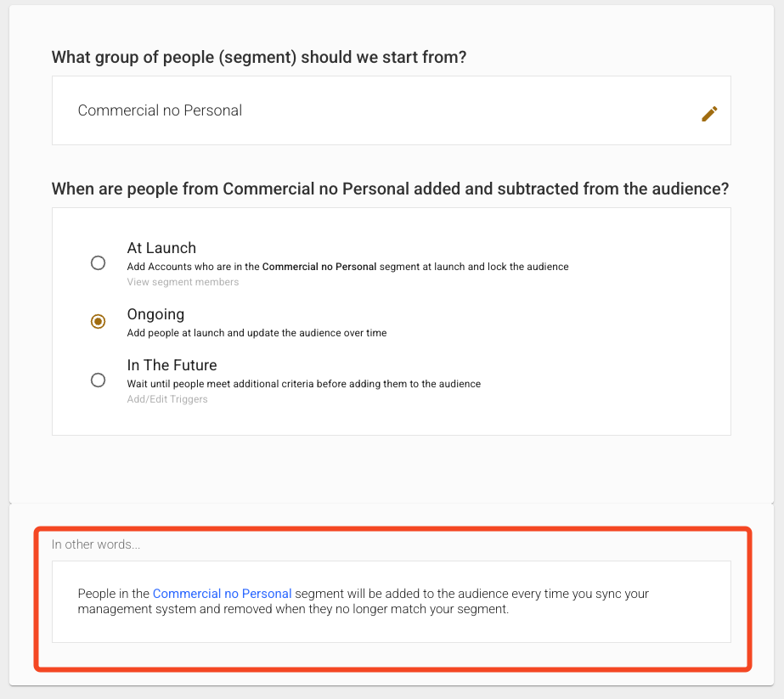Follow the blue Commercial no Personal link
Screen dimensions: 784x699
(222, 594)
